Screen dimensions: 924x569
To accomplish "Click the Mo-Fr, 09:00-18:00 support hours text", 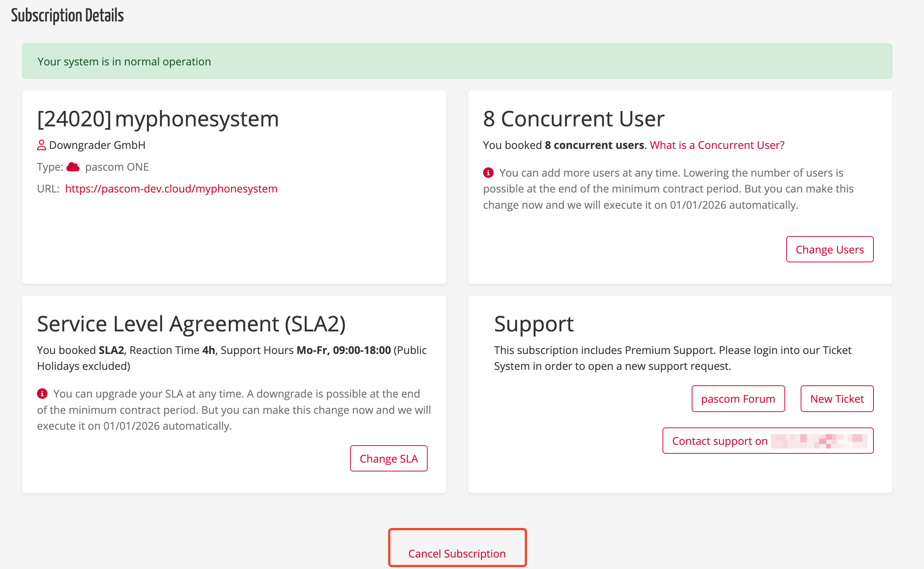I will pos(343,350).
